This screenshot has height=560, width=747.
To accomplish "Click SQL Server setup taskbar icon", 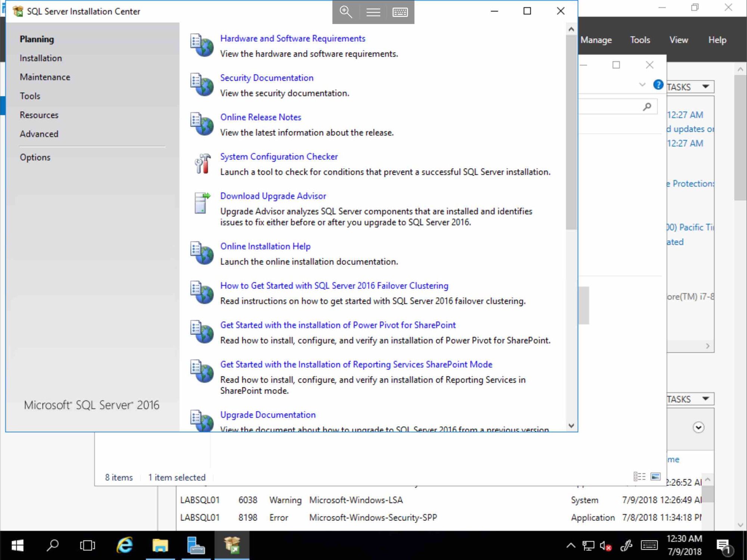I will tap(232, 545).
